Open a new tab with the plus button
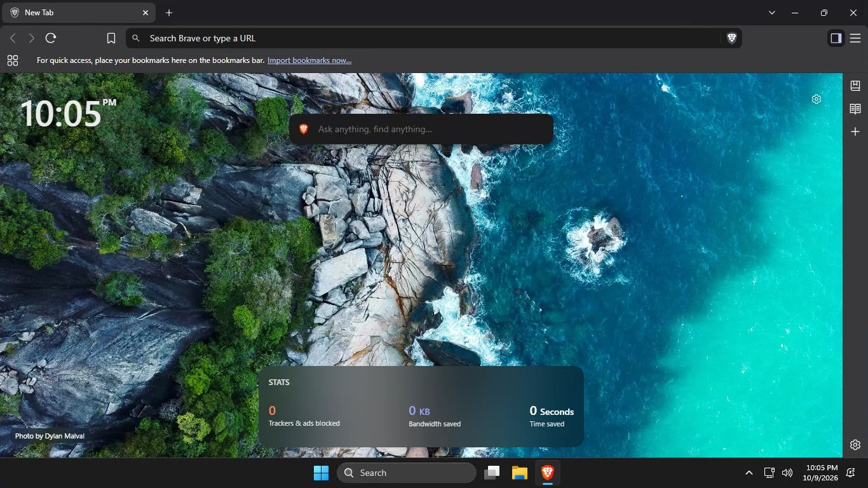Screen dimensions: 868x488 (x=169, y=13)
